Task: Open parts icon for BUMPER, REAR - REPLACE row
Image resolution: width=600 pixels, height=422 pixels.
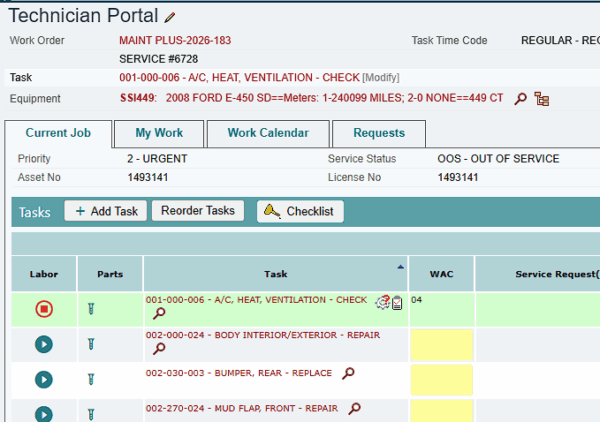Action: 91,380
